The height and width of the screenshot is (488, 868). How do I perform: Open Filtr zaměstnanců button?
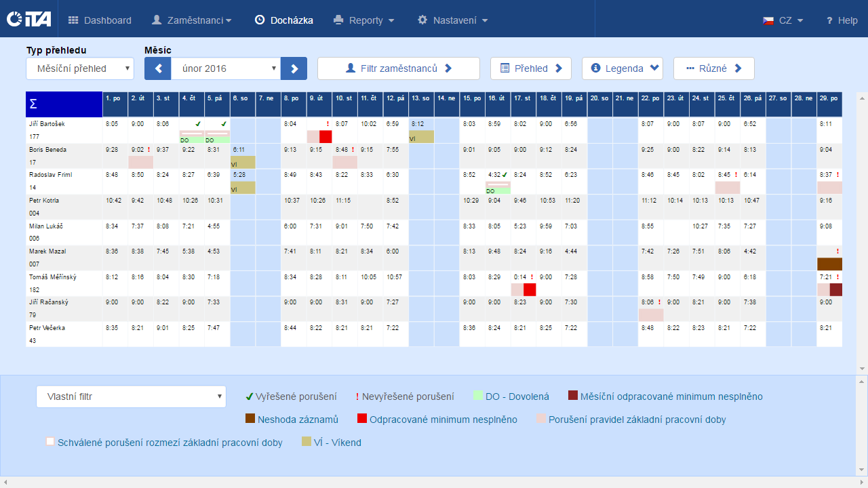point(399,68)
